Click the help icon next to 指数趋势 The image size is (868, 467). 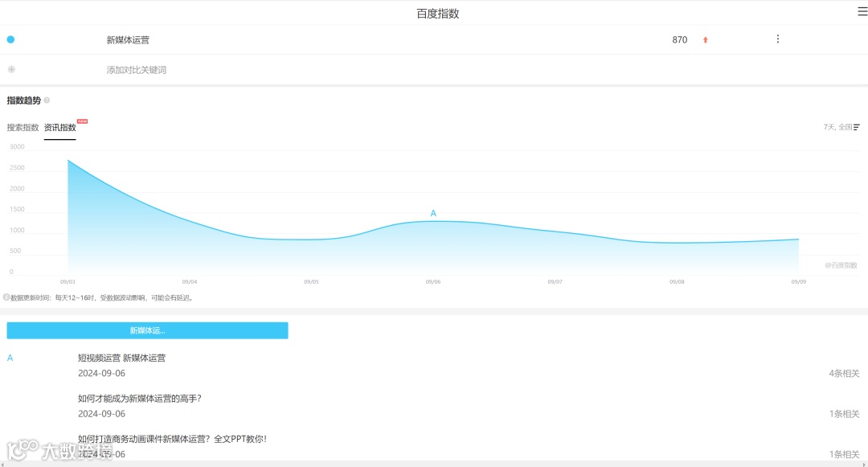point(47,100)
